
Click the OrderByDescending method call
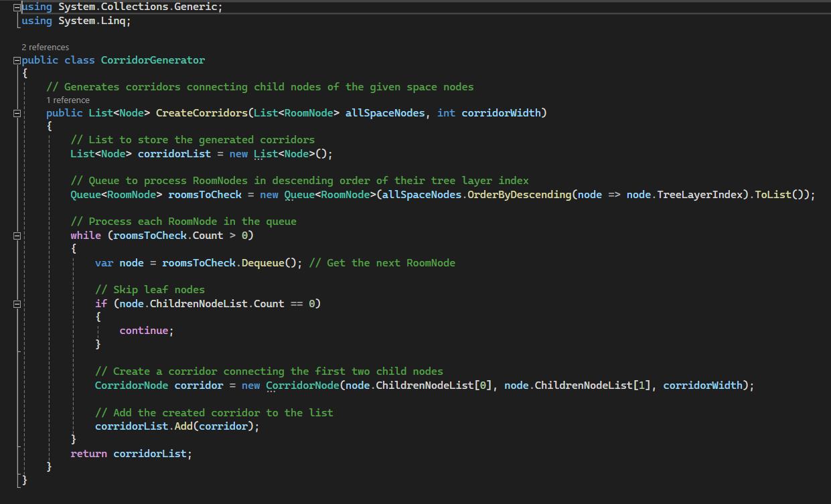point(520,195)
